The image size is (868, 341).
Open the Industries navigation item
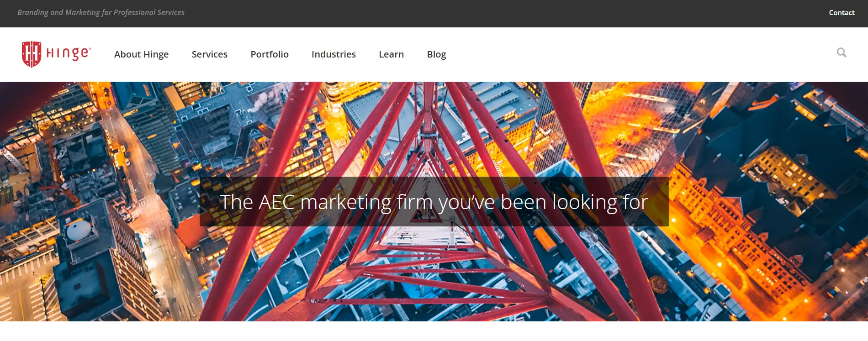point(333,54)
